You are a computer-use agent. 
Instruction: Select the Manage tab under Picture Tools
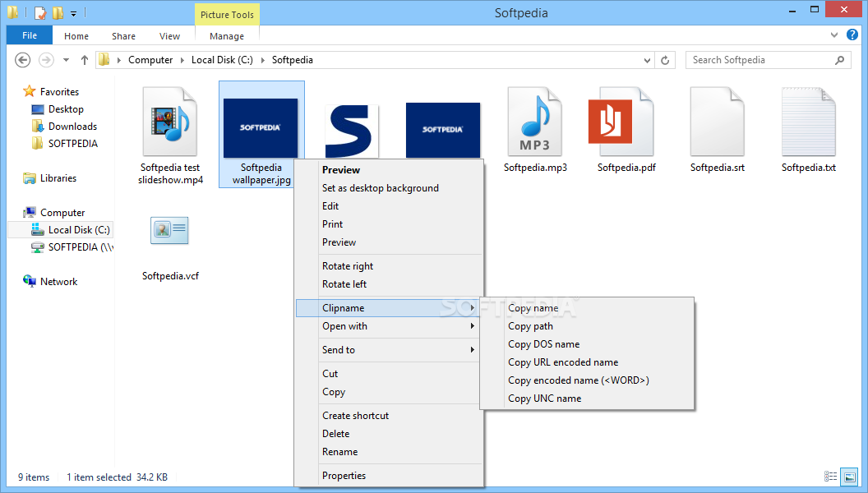pyautogui.click(x=227, y=36)
